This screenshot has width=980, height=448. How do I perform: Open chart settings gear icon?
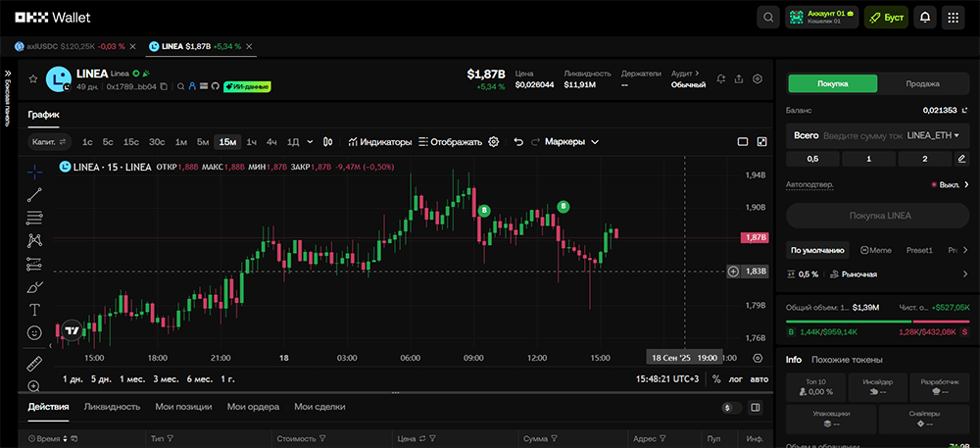coord(494,142)
